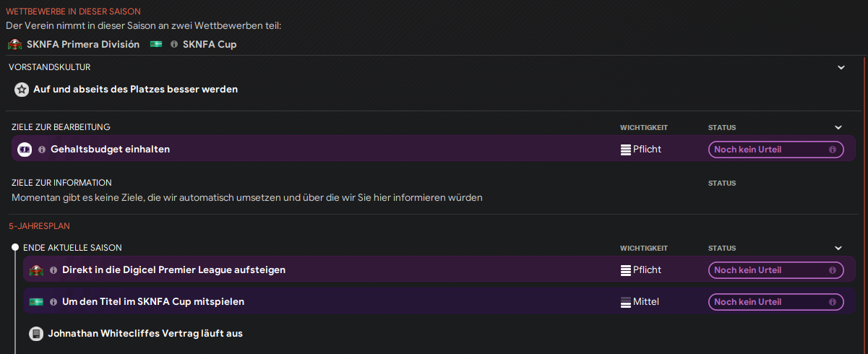Viewport: 868px width, 354px height.
Task: Click the Gehaltsbudget einhalten money icon
Action: [x=25, y=150]
